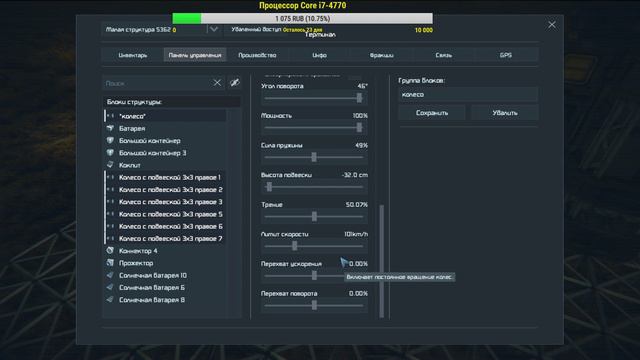Select Солнечная батарея 8 block
640x360 pixels.
(x=165, y=300)
